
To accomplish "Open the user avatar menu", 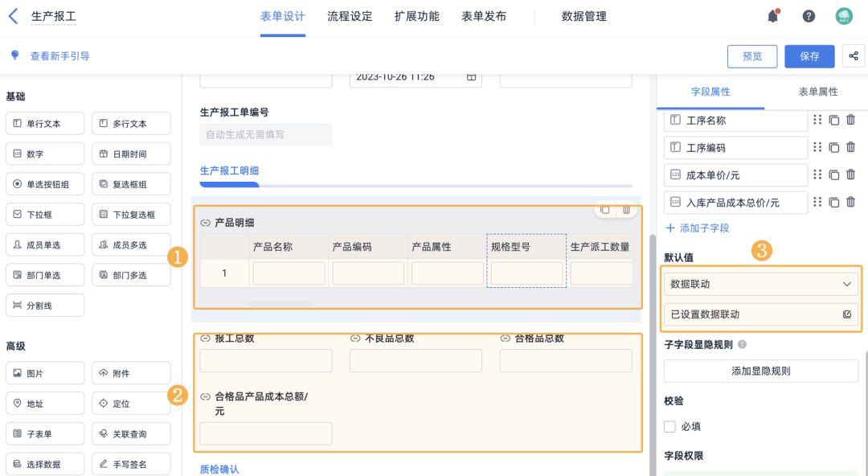I will 844,16.
